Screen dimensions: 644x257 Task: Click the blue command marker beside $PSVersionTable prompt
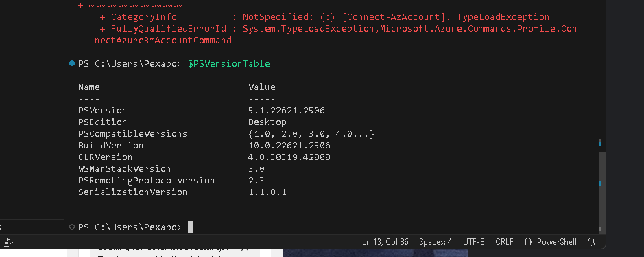(x=72, y=63)
